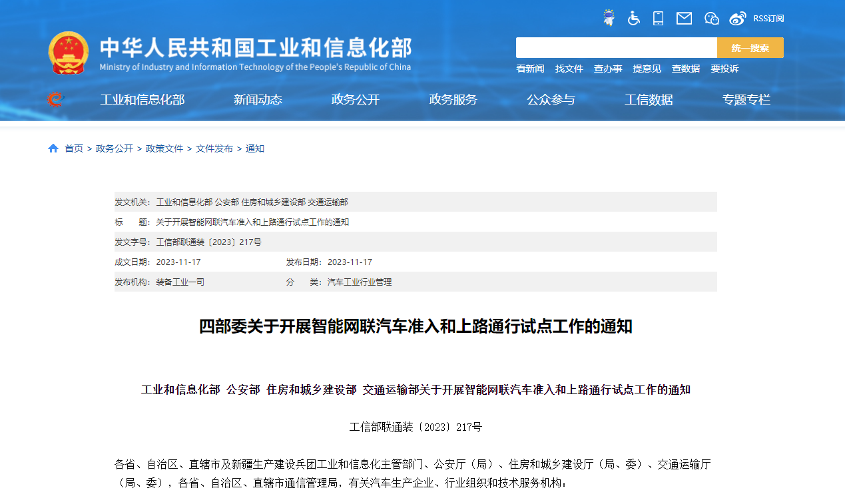
Task: Click the 发布日期 value 2023-11-17
Action: pos(350,262)
